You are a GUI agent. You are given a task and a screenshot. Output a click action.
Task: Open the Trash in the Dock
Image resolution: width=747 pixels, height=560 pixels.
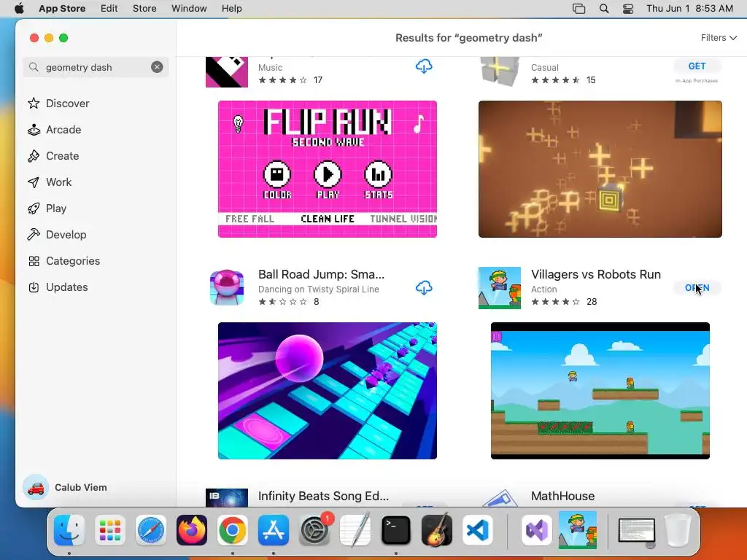[x=678, y=530]
